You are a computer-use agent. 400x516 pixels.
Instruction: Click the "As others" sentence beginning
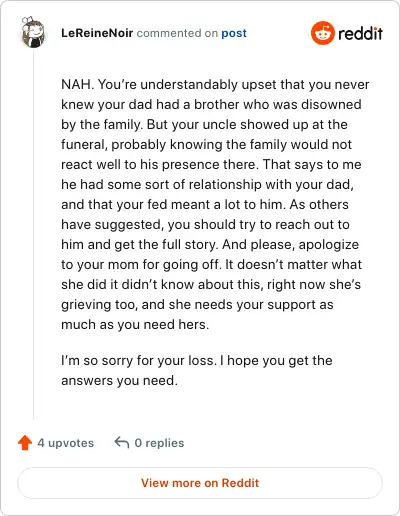[319, 204]
